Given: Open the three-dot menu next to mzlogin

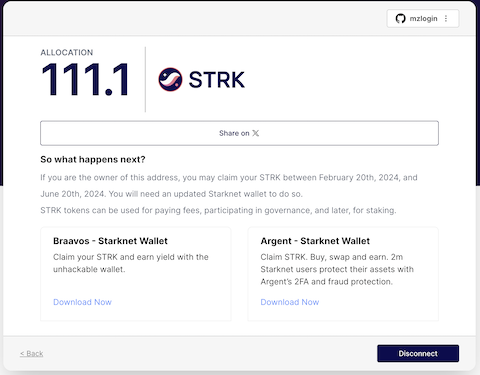Looking at the screenshot, I should [x=446, y=19].
